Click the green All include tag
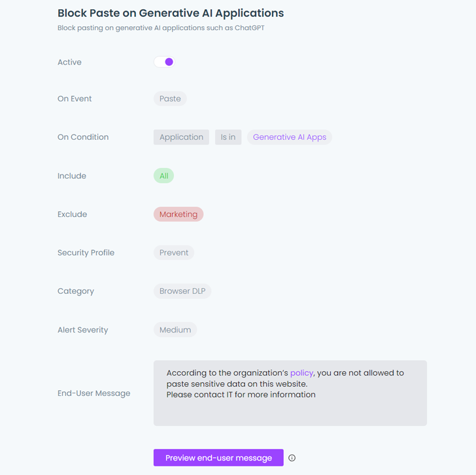 pyautogui.click(x=163, y=176)
